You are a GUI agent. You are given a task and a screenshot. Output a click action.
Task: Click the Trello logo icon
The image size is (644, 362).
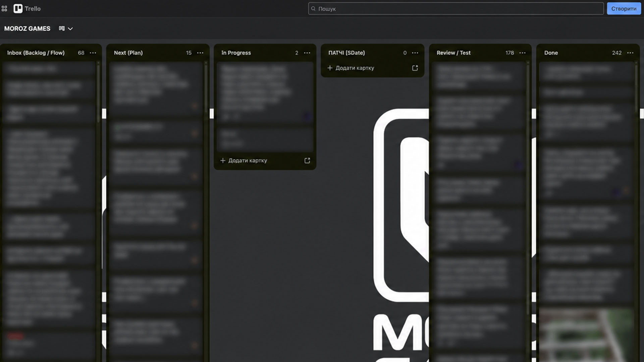tap(18, 9)
